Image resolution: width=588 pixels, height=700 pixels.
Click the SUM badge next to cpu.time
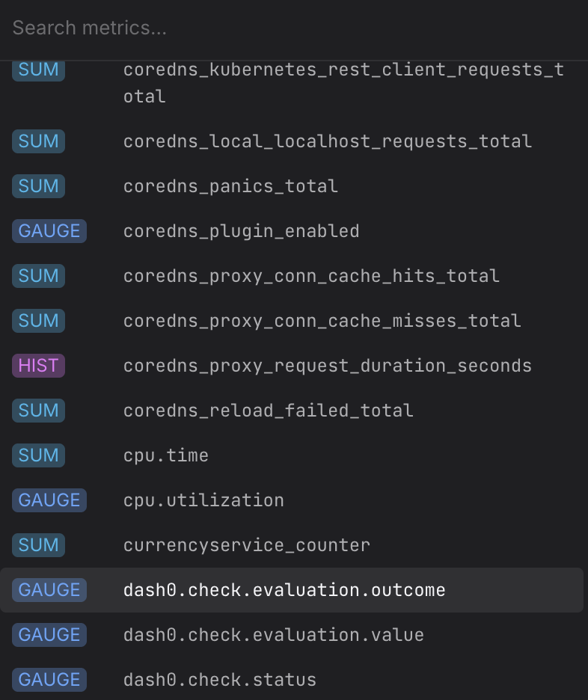point(38,455)
